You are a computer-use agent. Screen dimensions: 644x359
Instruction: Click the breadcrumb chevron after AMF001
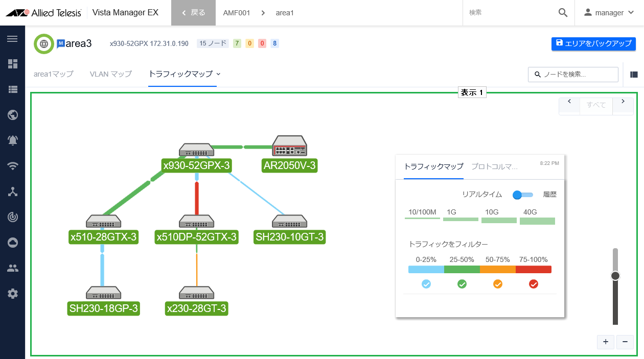pyautogui.click(x=263, y=13)
